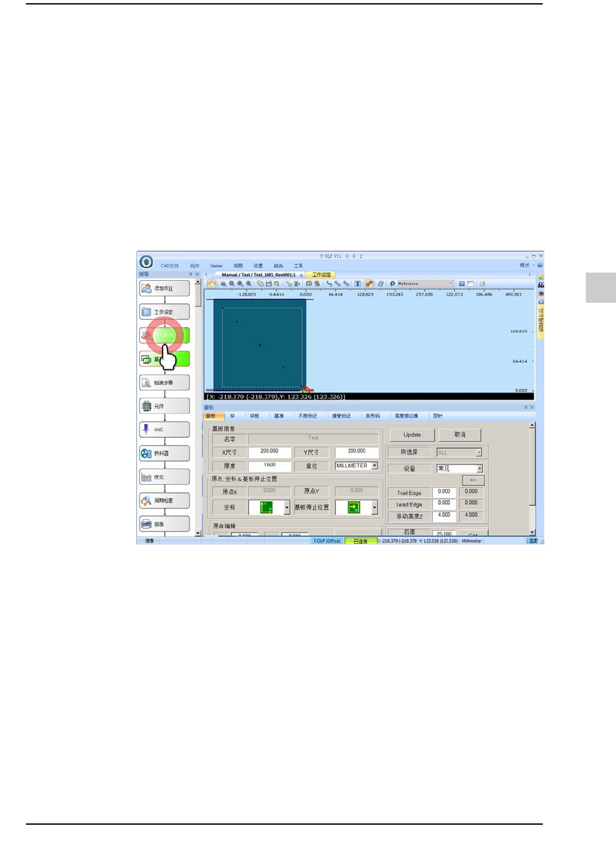This screenshot has width=616, height=844.
Task: Open the 元件 menu in menu bar
Action: (195, 265)
